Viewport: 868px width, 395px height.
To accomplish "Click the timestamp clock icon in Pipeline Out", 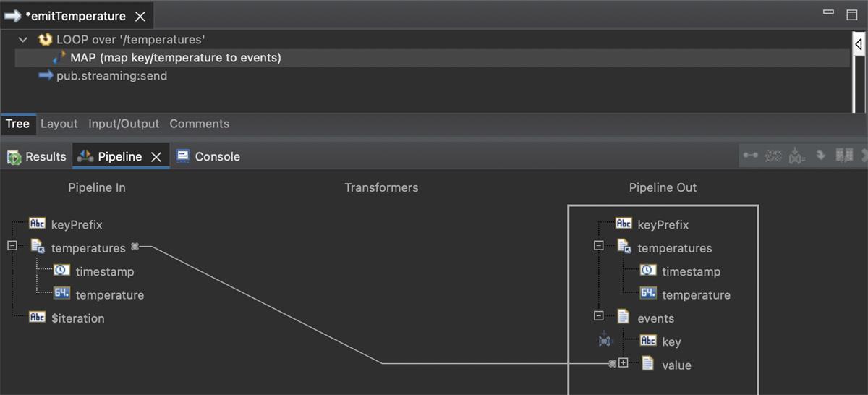I will [x=649, y=271].
